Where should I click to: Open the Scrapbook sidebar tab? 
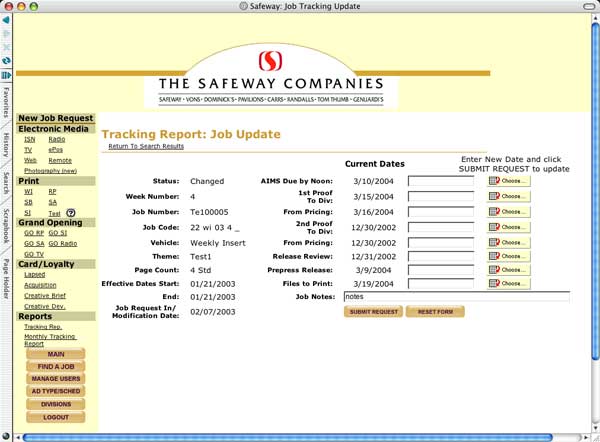click(x=6, y=226)
